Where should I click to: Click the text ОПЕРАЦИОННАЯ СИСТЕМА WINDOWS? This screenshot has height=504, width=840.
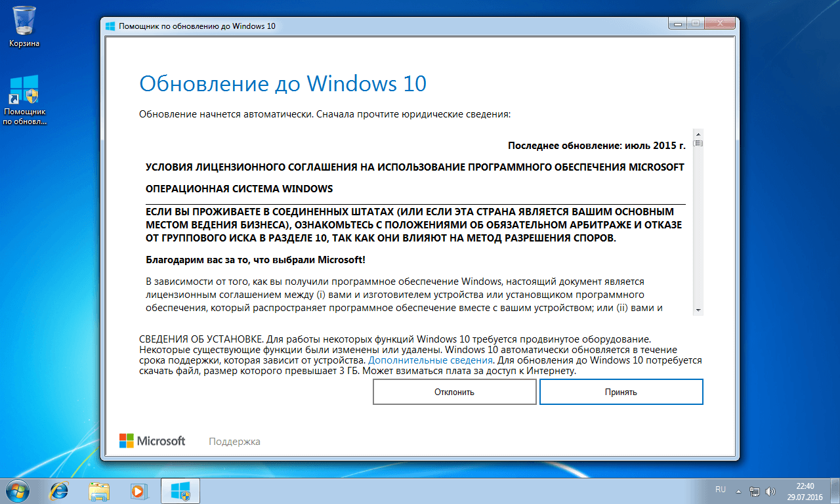[240, 189]
